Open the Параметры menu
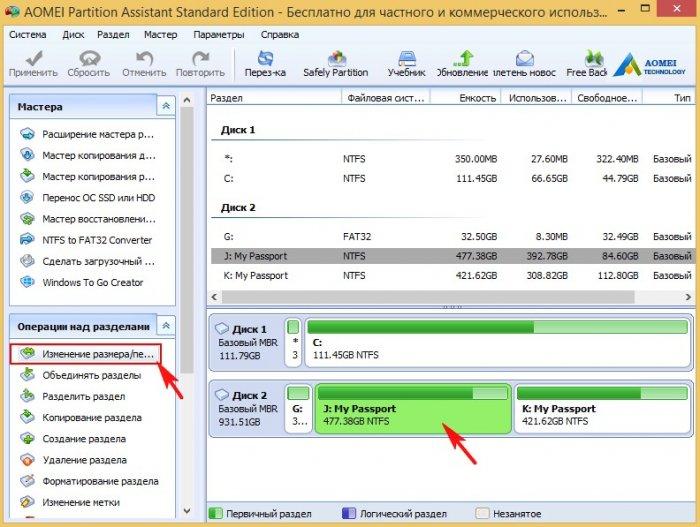The image size is (700, 527). 219,34
